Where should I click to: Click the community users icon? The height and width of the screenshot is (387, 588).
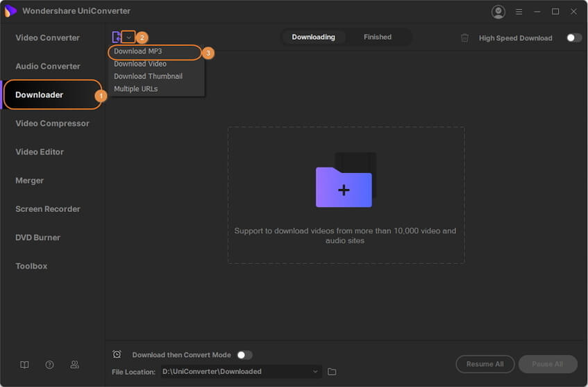click(x=74, y=365)
